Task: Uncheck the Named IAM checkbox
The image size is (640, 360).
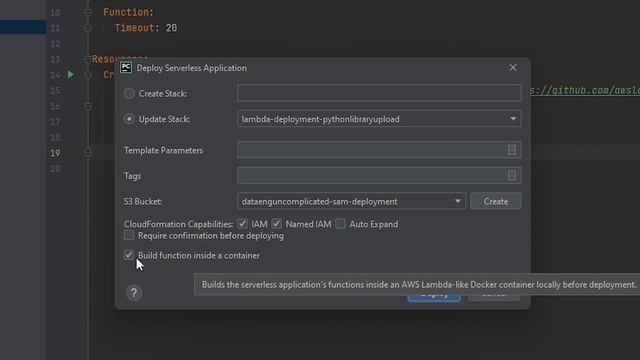Action: point(277,224)
